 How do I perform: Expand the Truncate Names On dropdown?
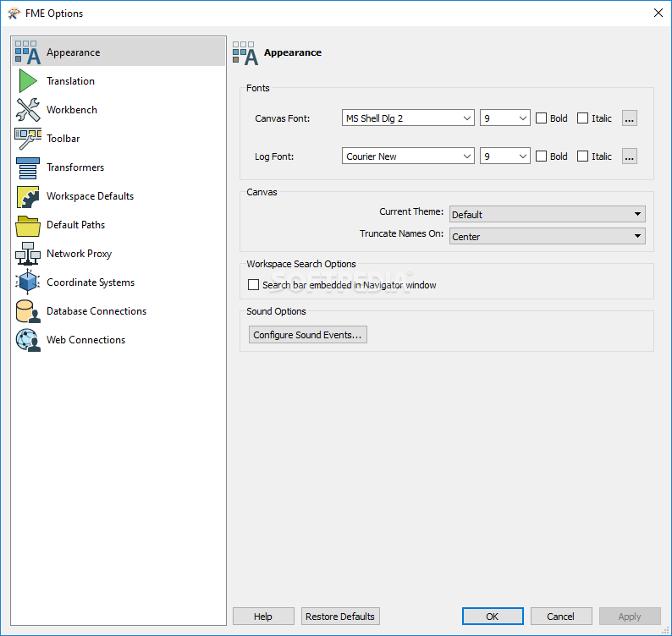[548, 236]
